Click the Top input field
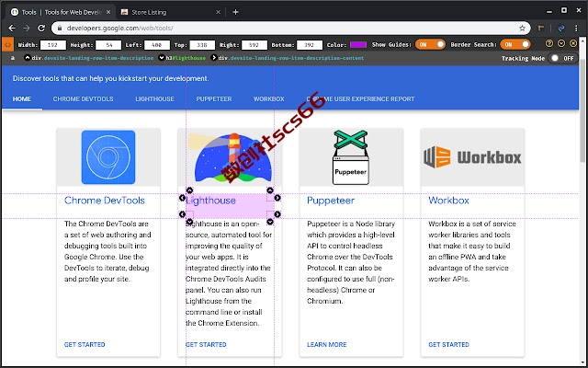Screen dimensions: 588x368 point(202,45)
